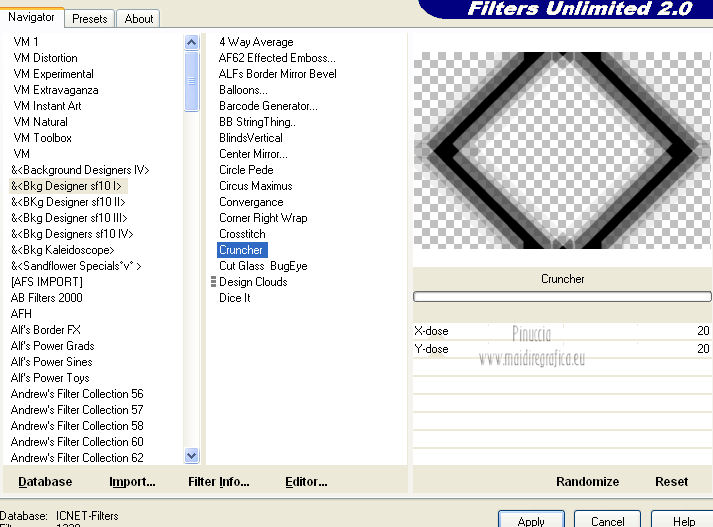Choose Circus Maximus filter
Image resolution: width=713 pixels, height=527 pixels.
[x=256, y=186]
